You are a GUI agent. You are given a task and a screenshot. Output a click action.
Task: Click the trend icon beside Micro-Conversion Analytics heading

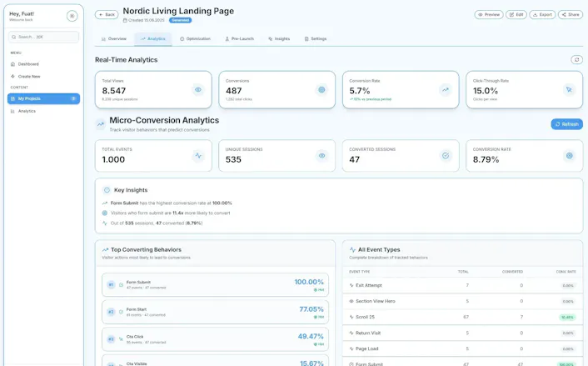tap(101, 124)
